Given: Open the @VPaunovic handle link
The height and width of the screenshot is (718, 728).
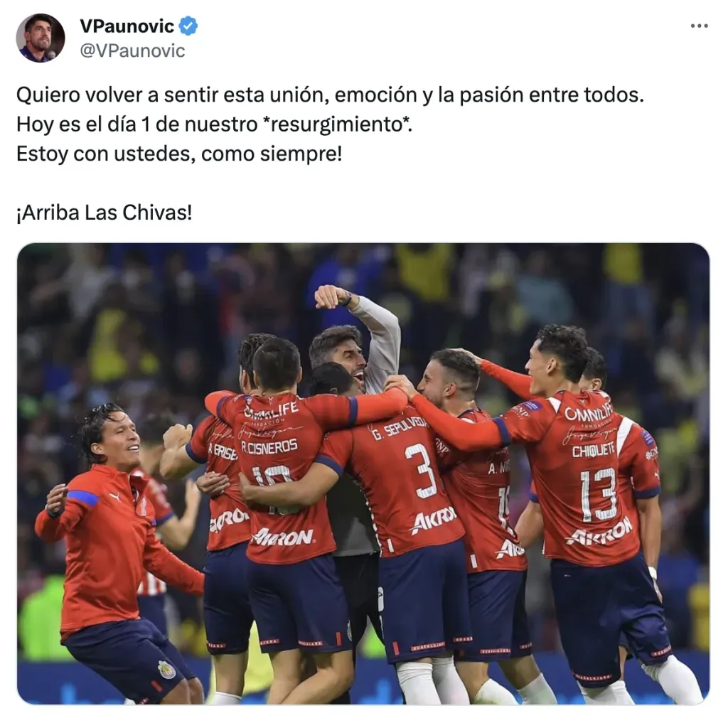Looking at the screenshot, I should tap(132, 50).
